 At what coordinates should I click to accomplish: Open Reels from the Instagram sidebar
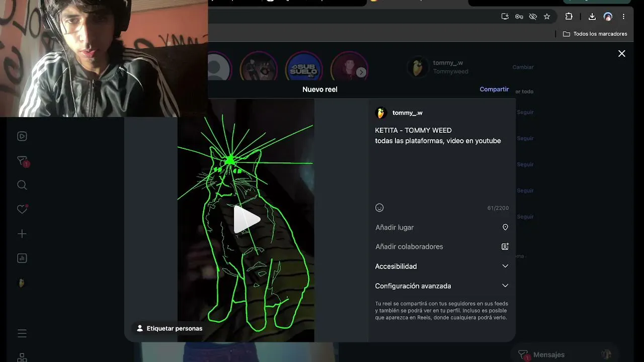click(x=22, y=136)
